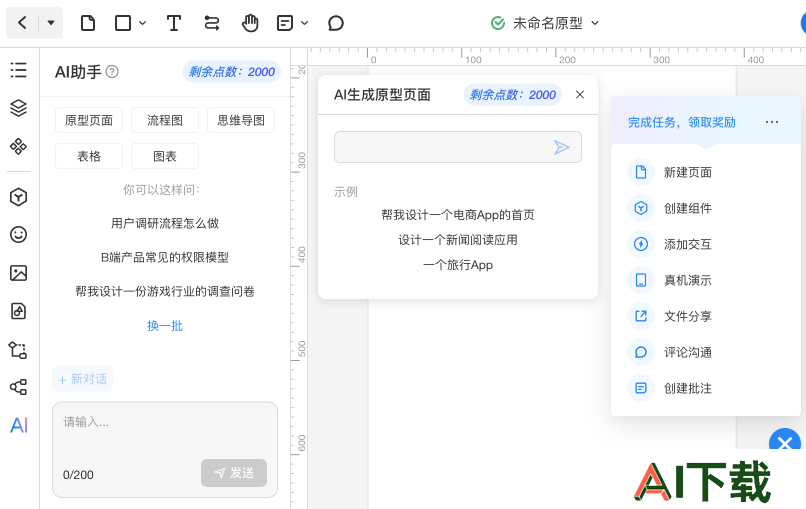The height and width of the screenshot is (509, 806).
Task: Choose the 表格 option
Action: click(89, 156)
